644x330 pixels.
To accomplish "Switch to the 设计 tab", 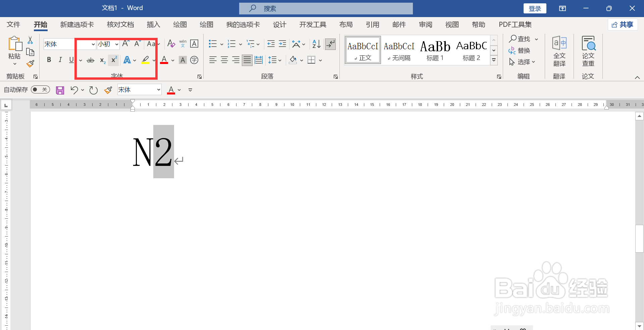I will [279, 24].
